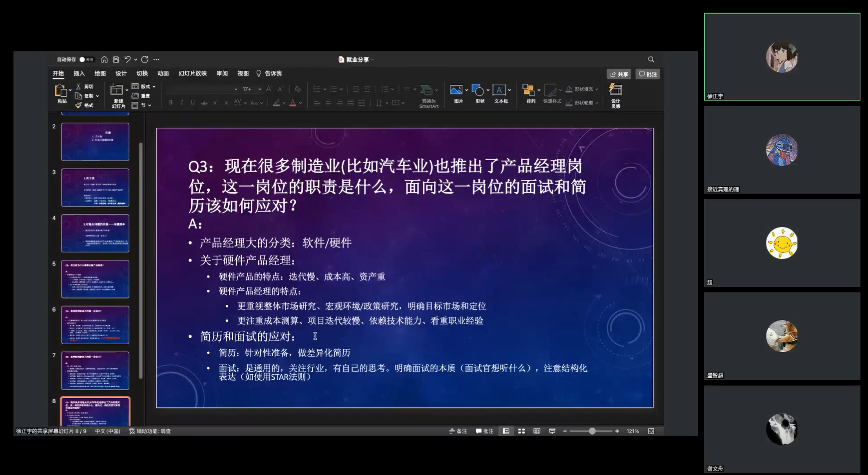Click 中文(中国) language in status bar

[108, 431]
